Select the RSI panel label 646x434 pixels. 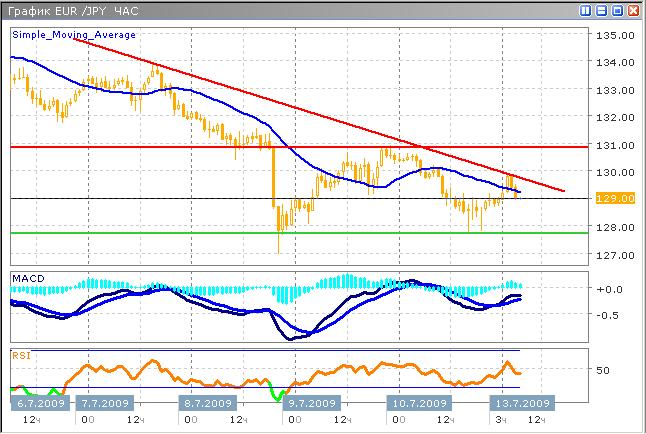coord(21,354)
